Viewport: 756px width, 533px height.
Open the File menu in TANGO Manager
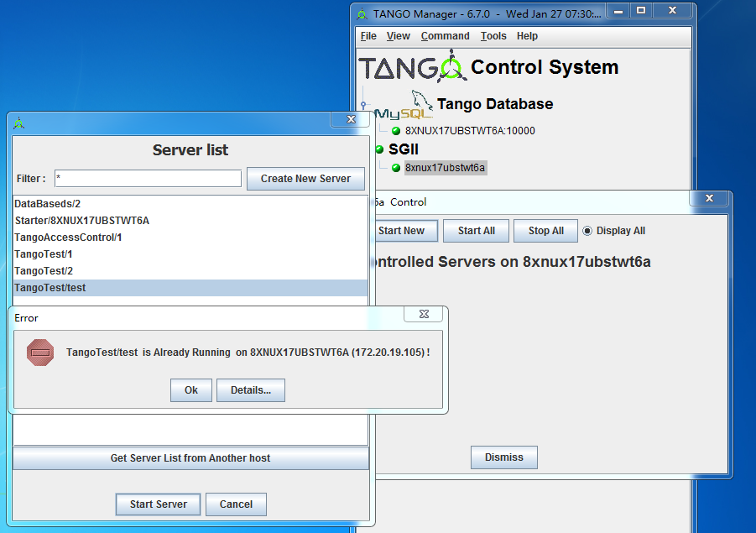tap(368, 36)
